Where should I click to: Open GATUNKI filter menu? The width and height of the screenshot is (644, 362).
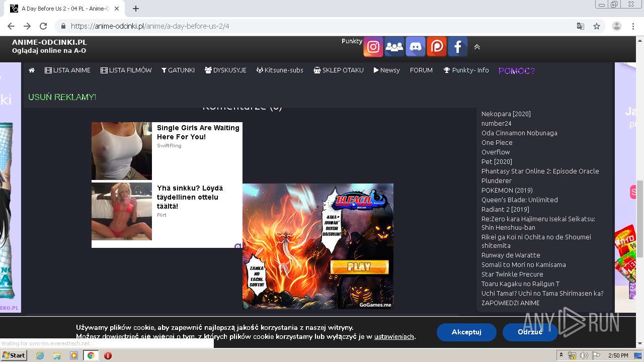click(178, 70)
